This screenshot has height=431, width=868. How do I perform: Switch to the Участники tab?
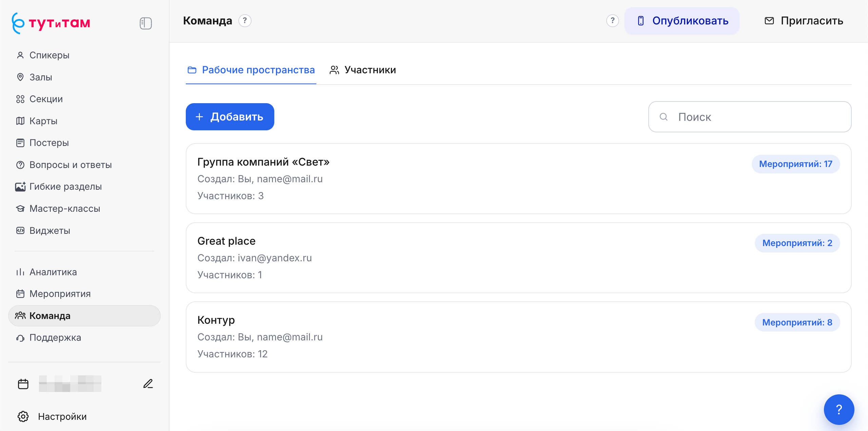[x=363, y=70]
